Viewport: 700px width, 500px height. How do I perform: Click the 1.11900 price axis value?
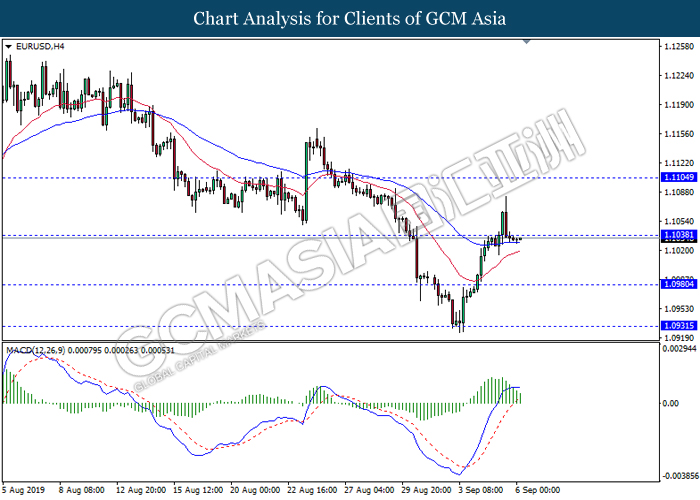[x=679, y=105]
